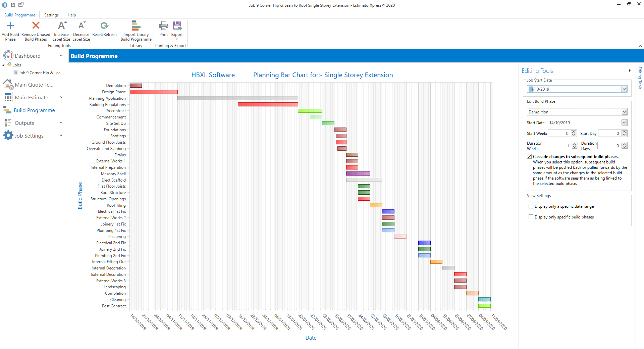
Task: Select the Job 9 Corner Hip tree item
Action: click(x=41, y=72)
